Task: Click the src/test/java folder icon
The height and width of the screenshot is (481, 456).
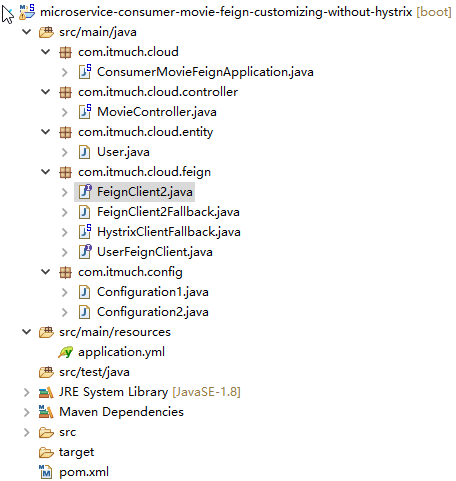Action: click(46, 372)
